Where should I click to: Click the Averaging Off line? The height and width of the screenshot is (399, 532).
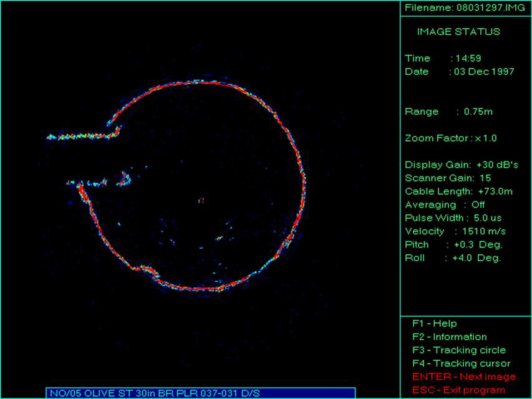(x=445, y=204)
